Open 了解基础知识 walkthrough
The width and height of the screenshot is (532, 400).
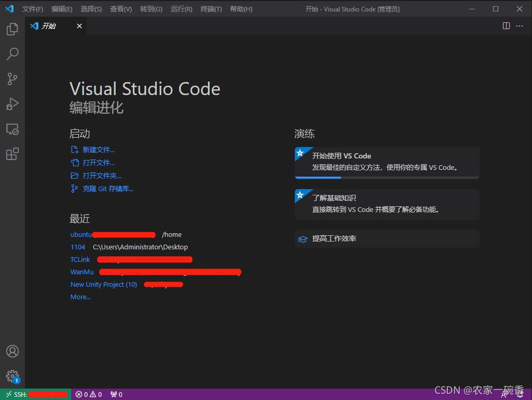387,204
